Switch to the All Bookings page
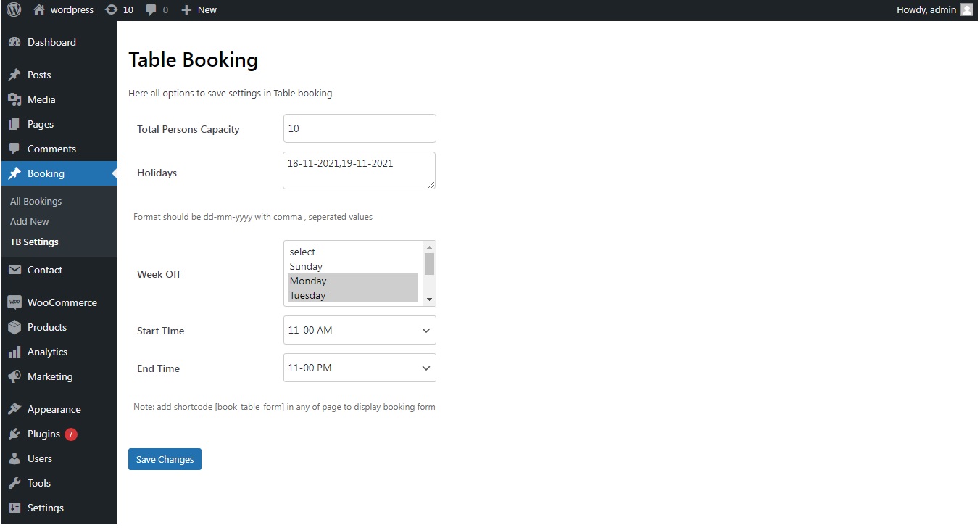The height and width of the screenshot is (528, 980). pyautogui.click(x=36, y=201)
